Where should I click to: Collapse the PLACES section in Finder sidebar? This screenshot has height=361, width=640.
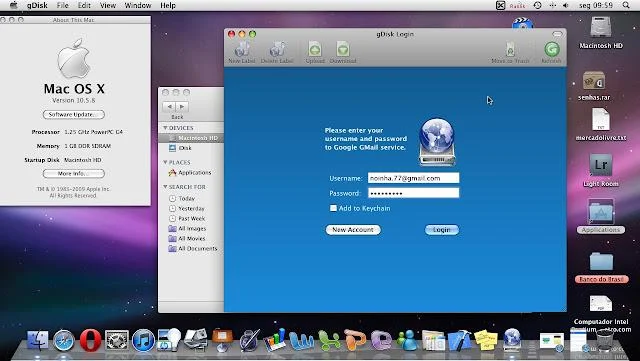[165, 162]
